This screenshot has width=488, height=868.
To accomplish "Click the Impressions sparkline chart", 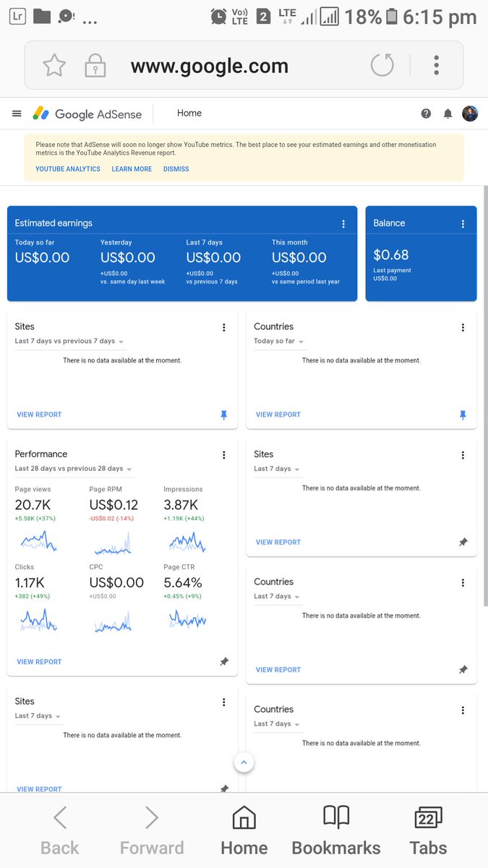I will pyautogui.click(x=187, y=541).
